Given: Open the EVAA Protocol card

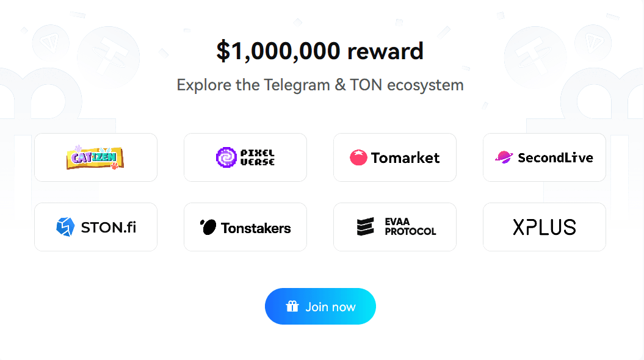Looking at the screenshot, I should pyautogui.click(x=395, y=227).
